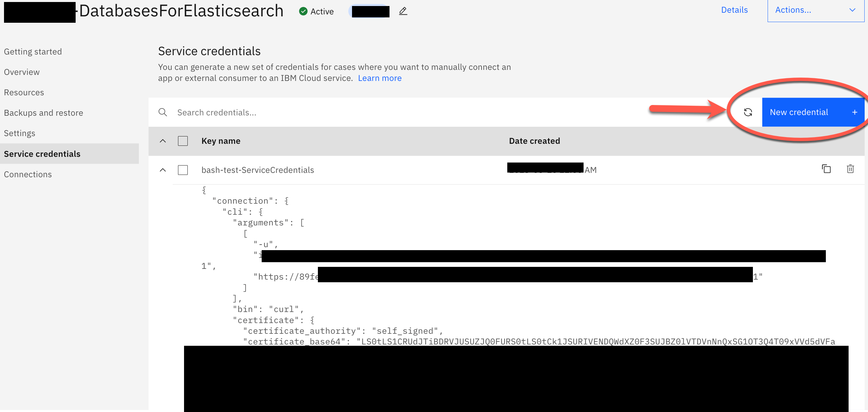Refresh the credentials list
This screenshot has width=868, height=412.
[x=748, y=112]
